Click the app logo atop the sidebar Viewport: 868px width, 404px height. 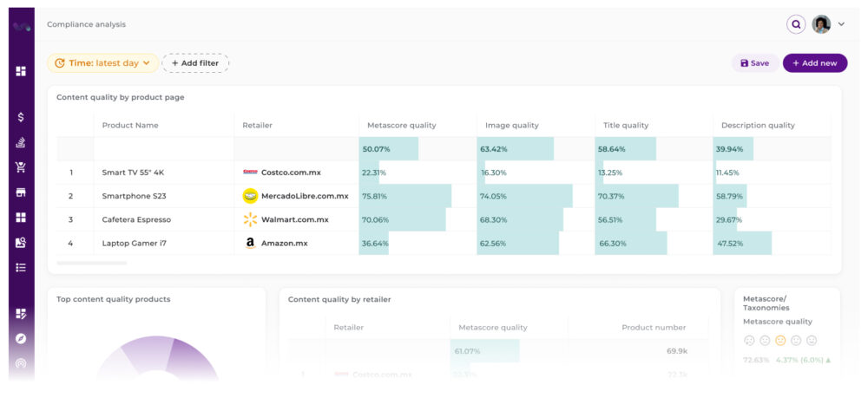pyautogui.click(x=22, y=26)
